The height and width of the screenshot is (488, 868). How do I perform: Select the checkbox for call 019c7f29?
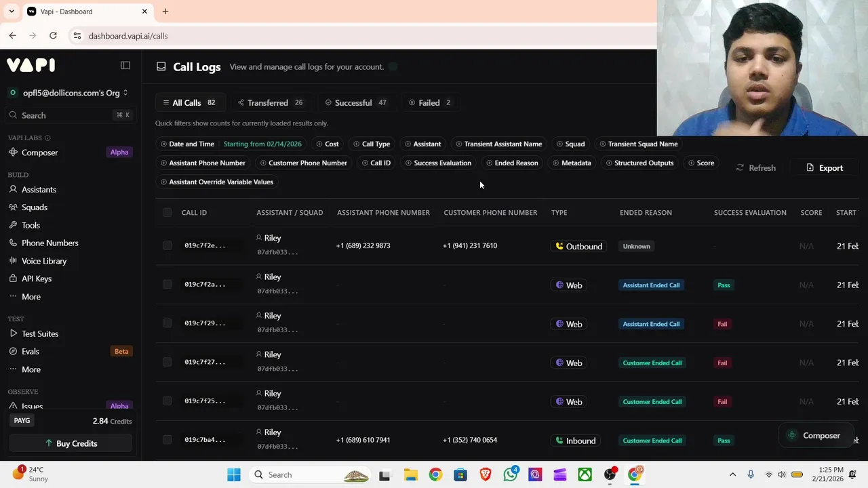(x=167, y=323)
